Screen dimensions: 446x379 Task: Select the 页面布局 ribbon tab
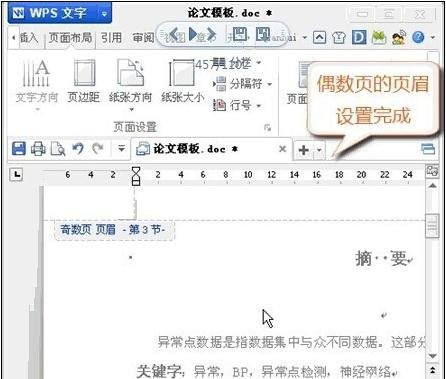tap(70, 38)
